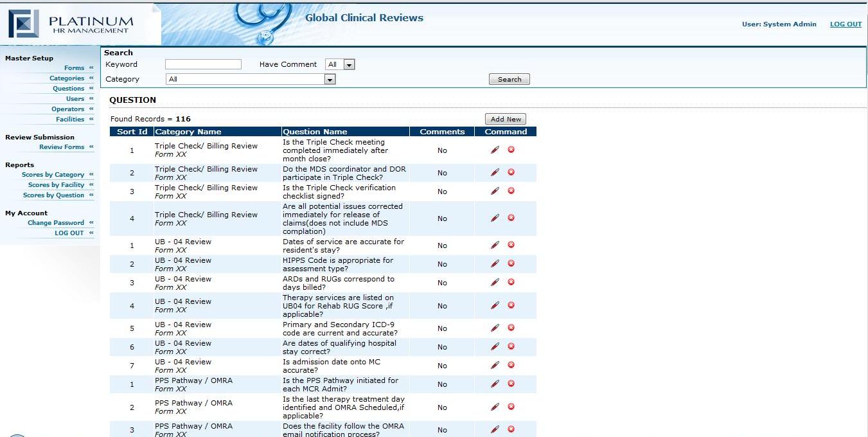Open Users in Master Setup
Image resolution: width=868 pixels, height=437 pixels.
(75, 99)
